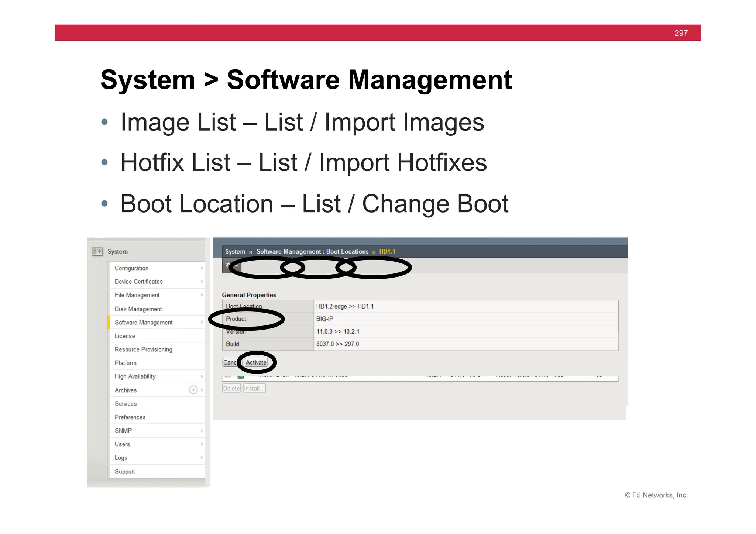The image size is (756, 534).
Task: Click the Product row label
Action: tap(236, 319)
